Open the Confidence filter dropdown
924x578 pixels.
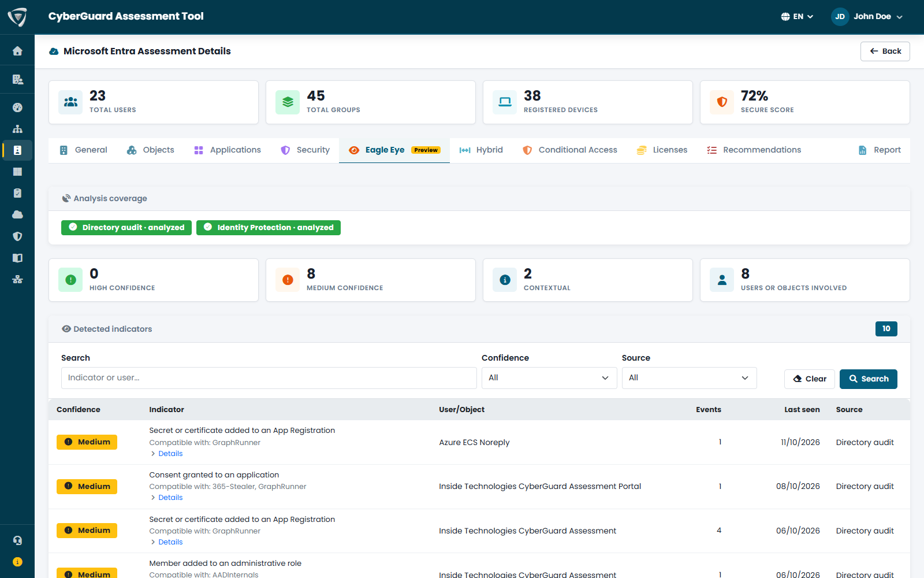point(549,378)
